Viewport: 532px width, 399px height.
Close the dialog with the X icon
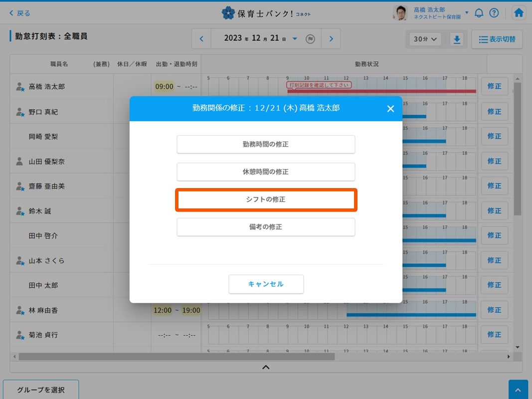[390, 109]
